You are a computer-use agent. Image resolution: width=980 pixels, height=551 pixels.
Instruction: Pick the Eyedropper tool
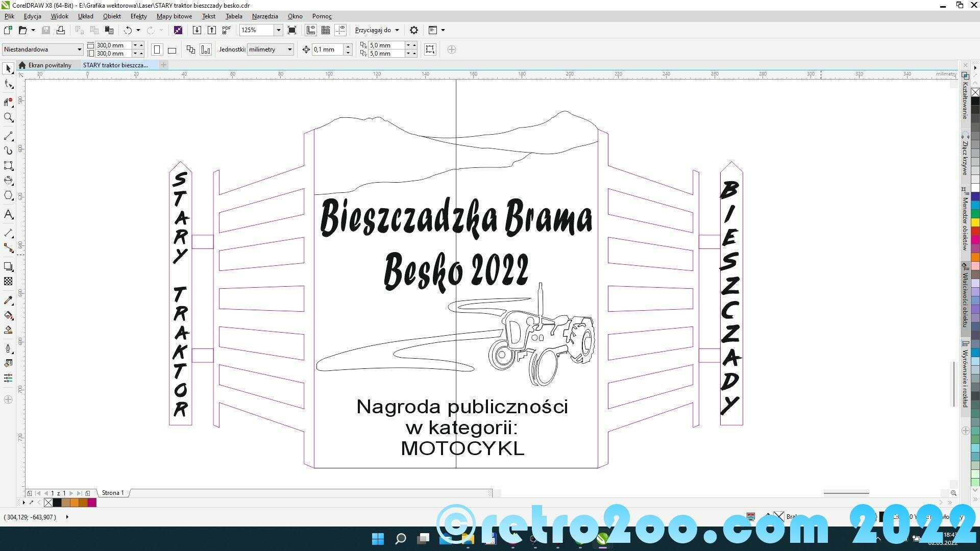click(x=8, y=300)
